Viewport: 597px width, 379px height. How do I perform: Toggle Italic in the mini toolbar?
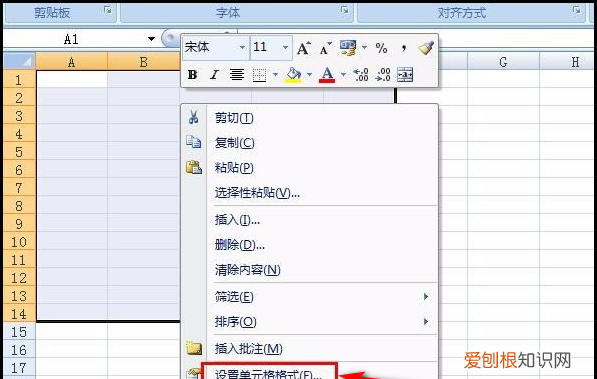pos(214,75)
